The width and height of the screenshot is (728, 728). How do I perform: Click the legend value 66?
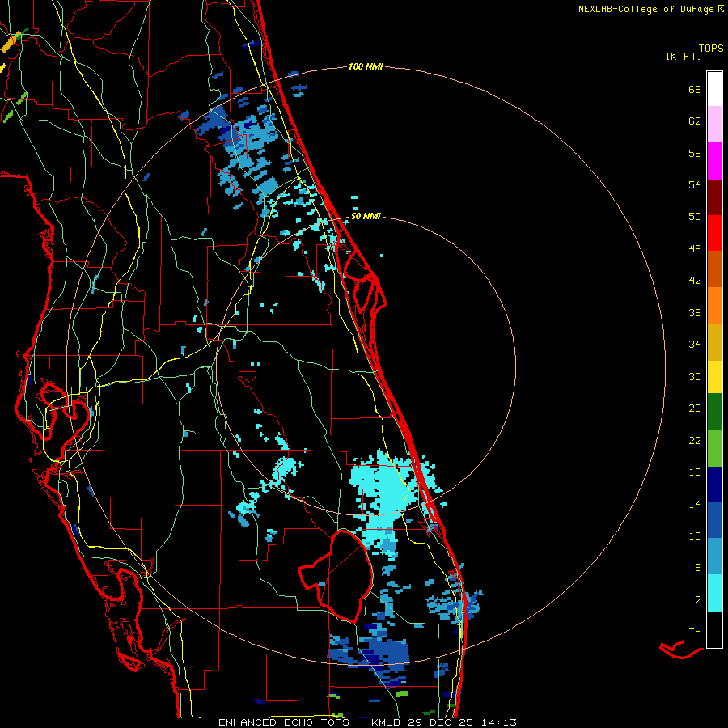tap(695, 89)
